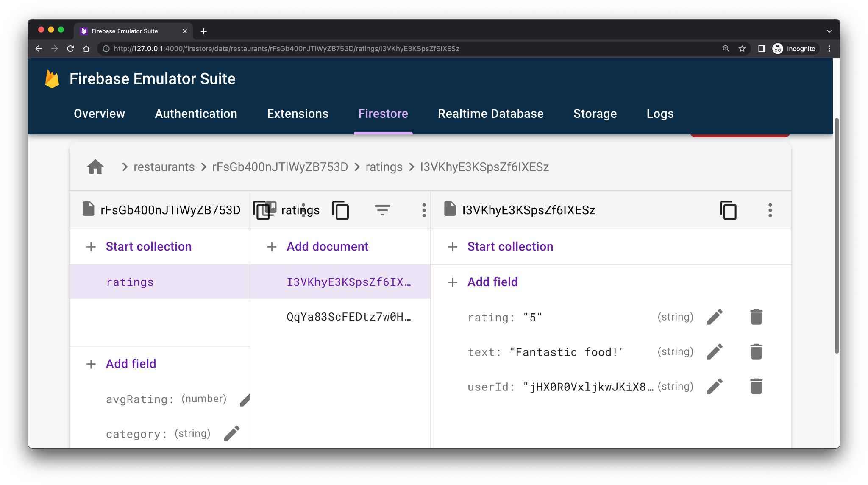Click the filter icon in ratings collection header
Screen dimensions: 868x485
(x=381, y=209)
